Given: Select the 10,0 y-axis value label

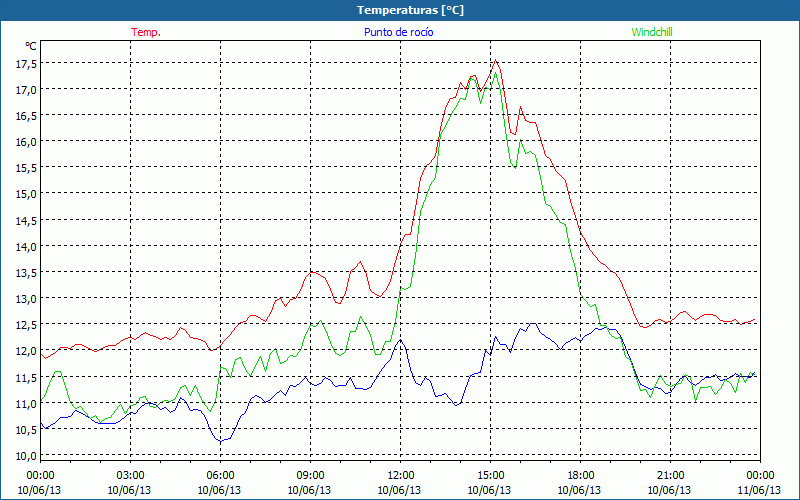Looking at the screenshot, I should click(26, 456).
